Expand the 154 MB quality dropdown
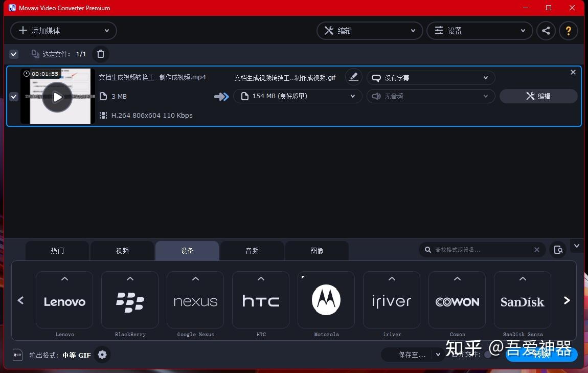This screenshot has width=588, height=373. [x=298, y=96]
